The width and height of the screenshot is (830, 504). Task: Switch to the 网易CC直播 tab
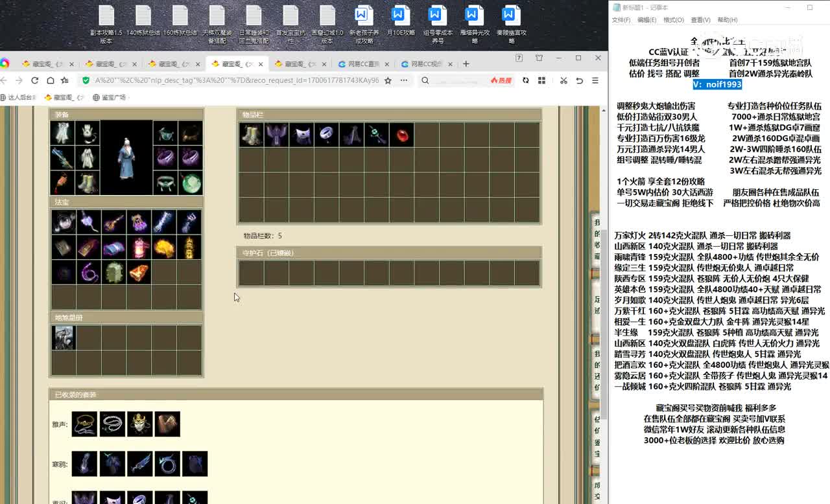(x=364, y=64)
